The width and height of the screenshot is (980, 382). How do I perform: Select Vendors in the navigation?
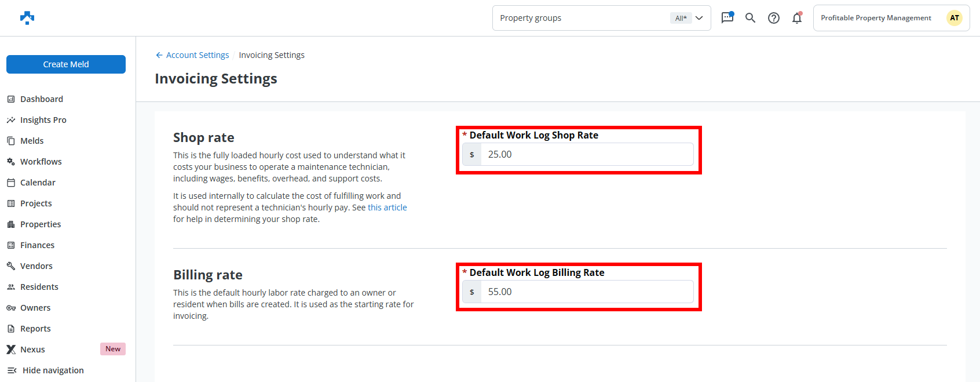coord(36,266)
